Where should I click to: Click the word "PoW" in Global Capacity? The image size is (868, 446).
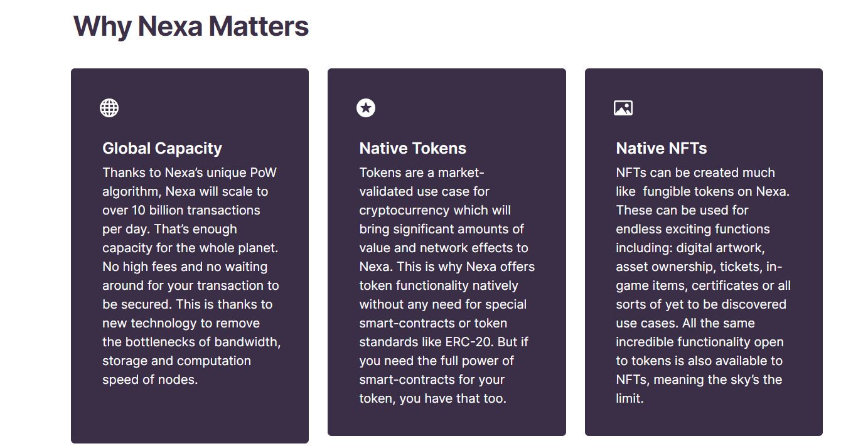[263, 173]
